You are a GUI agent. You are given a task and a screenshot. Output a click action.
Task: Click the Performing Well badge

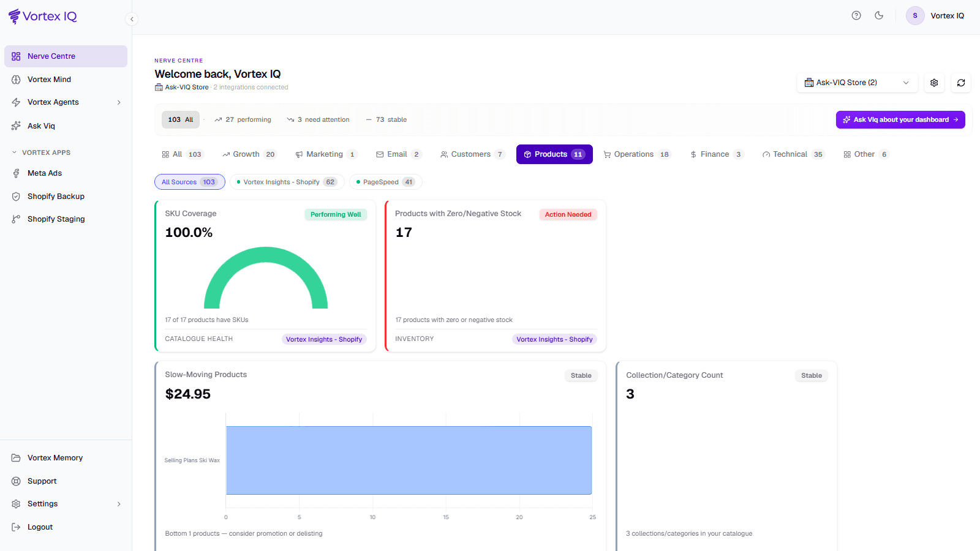[x=336, y=214]
